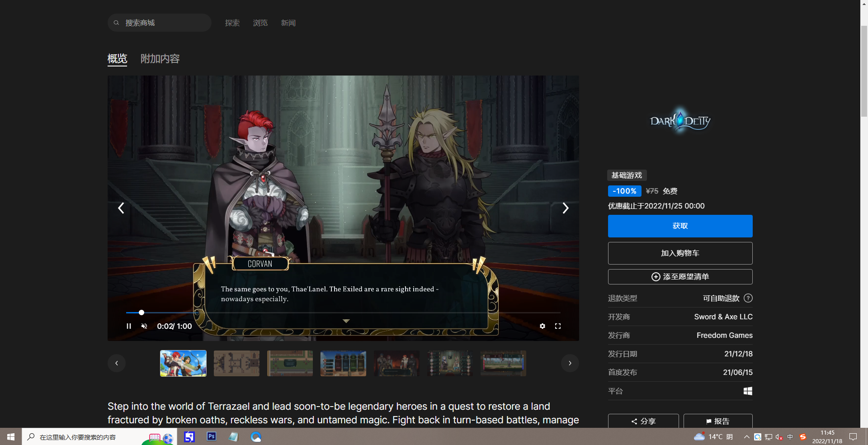The height and width of the screenshot is (445, 868).
Task: Toggle the 中 input language indicator
Action: coord(790,437)
